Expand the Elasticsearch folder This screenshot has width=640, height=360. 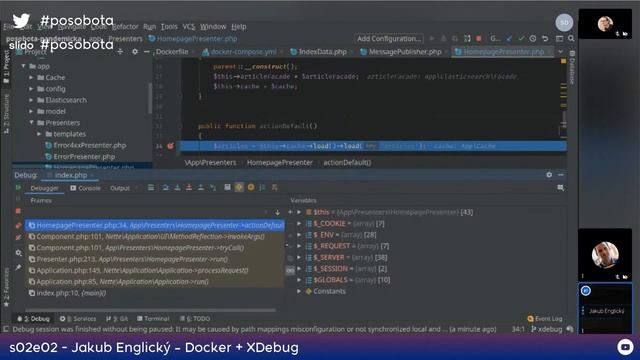pos(31,100)
